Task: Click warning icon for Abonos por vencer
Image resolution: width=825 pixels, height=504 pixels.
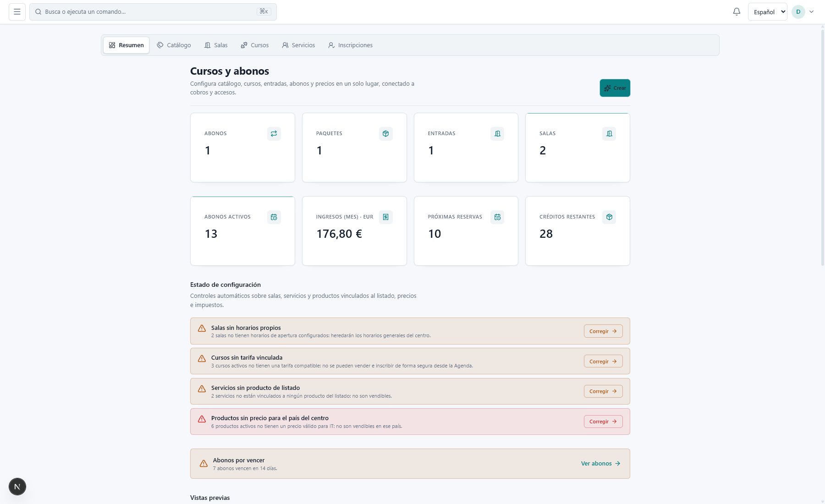Action: point(203,464)
